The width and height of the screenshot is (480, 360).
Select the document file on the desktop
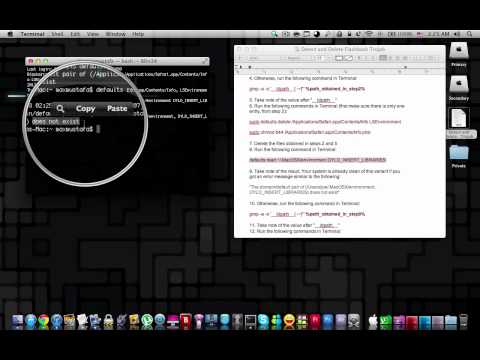459,123
